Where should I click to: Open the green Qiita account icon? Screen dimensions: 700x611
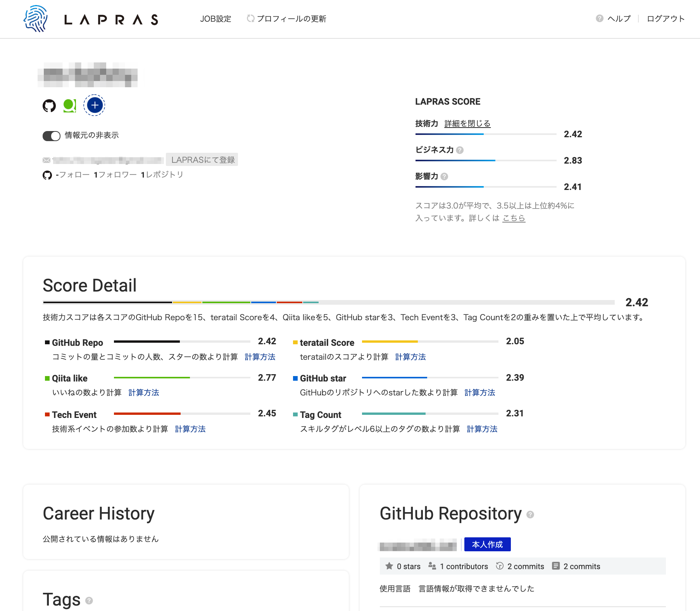click(x=70, y=105)
